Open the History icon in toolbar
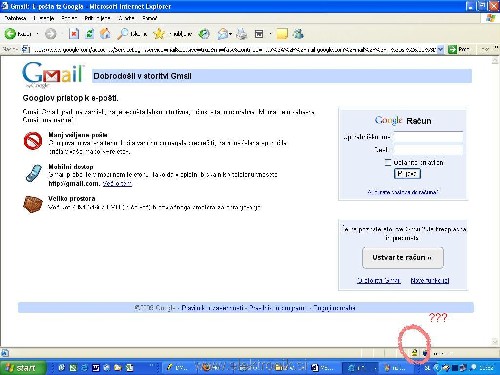The height and width of the screenshot is (375, 500). coord(204,34)
